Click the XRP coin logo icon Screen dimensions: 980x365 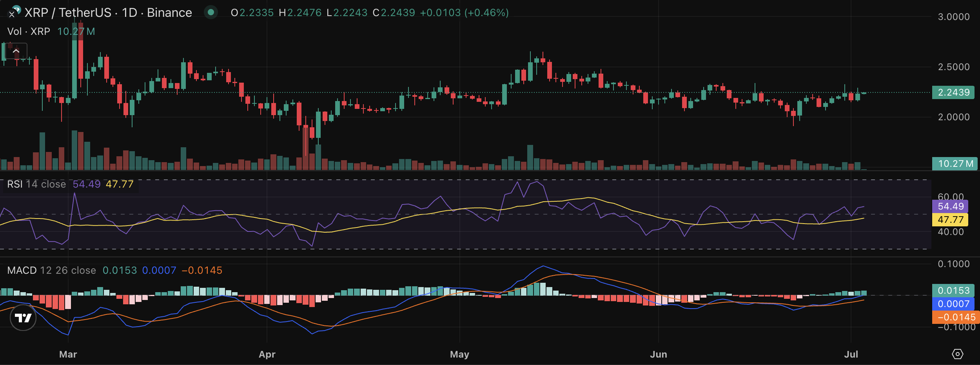pos(15,11)
